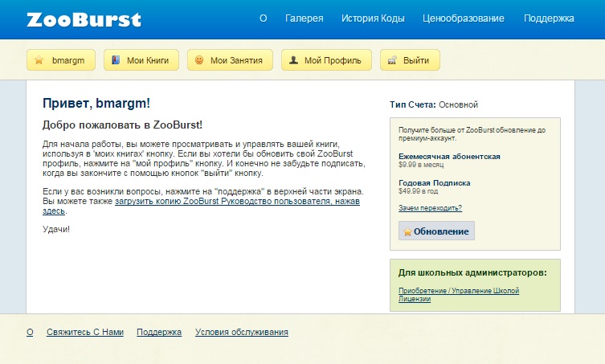This screenshot has width=605, height=364.
Task: Click the star icon on Обновление button
Action: click(x=407, y=231)
